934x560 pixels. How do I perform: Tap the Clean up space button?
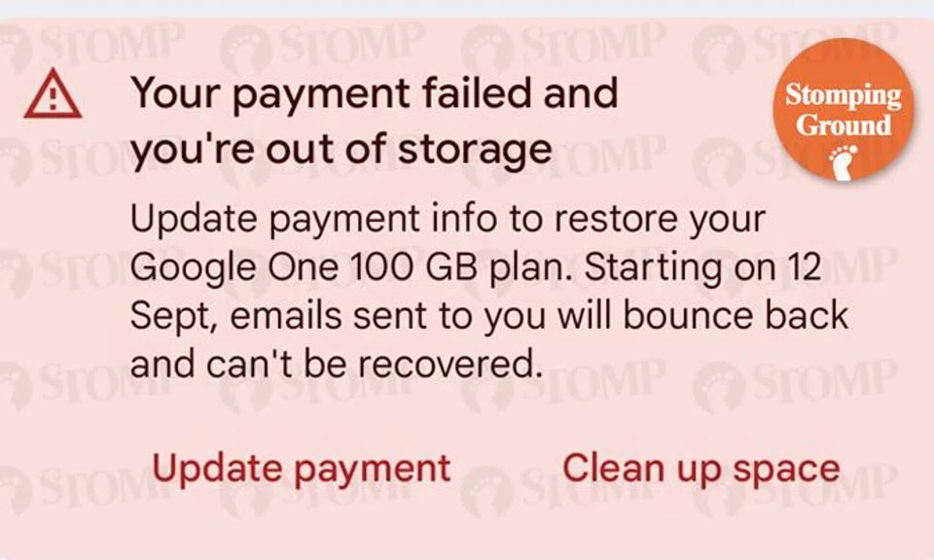tap(700, 469)
